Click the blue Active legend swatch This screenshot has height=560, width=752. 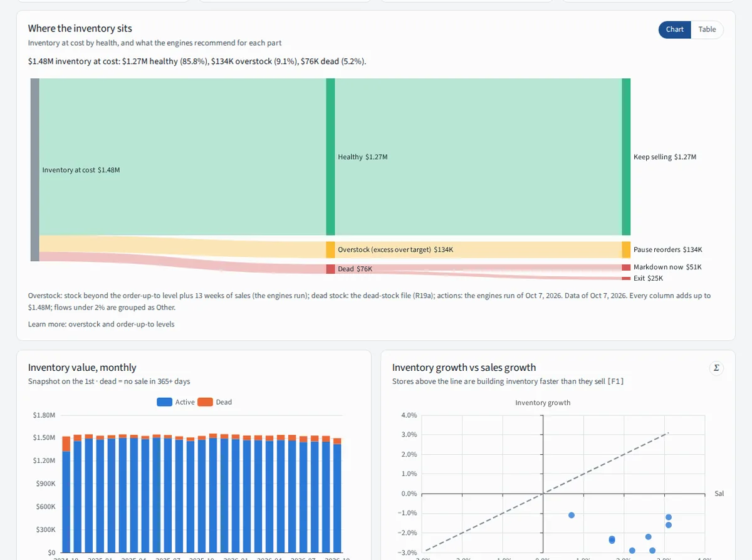pyautogui.click(x=165, y=402)
